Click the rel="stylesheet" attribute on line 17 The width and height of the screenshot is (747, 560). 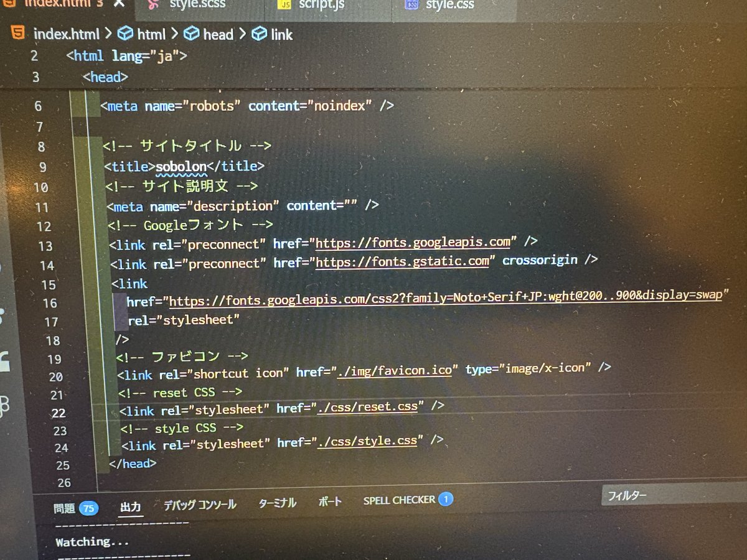tap(184, 320)
